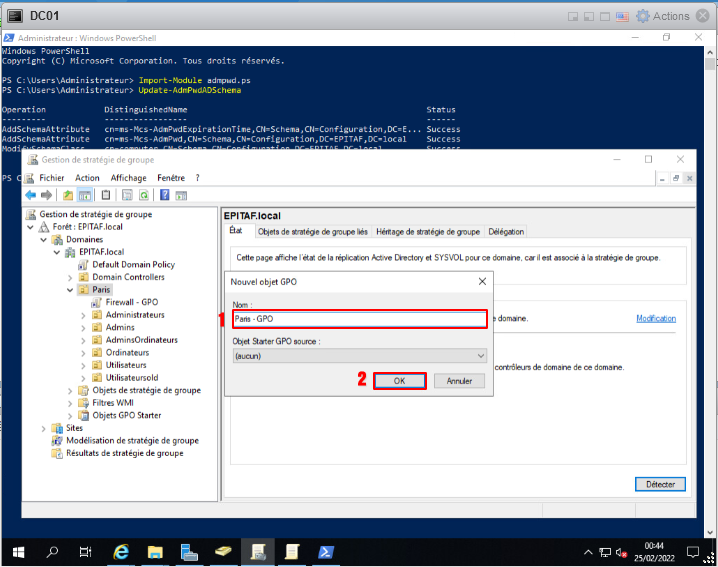This screenshot has height=567, width=718.
Task: Open File Explorer from the taskbar
Action: click(155, 552)
